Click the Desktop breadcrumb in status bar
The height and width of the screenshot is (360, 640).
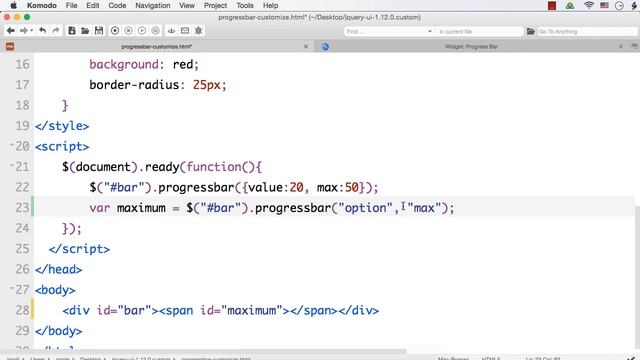click(90, 358)
